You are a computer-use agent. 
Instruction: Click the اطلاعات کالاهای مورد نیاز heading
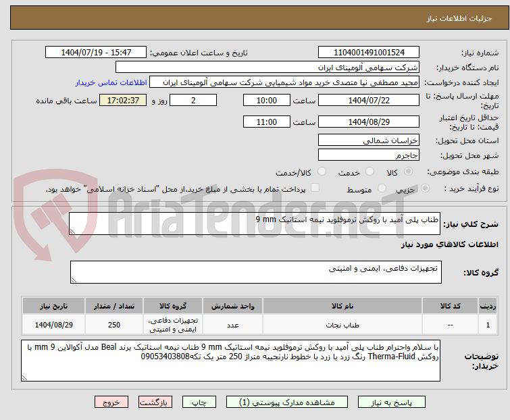(449, 244)
